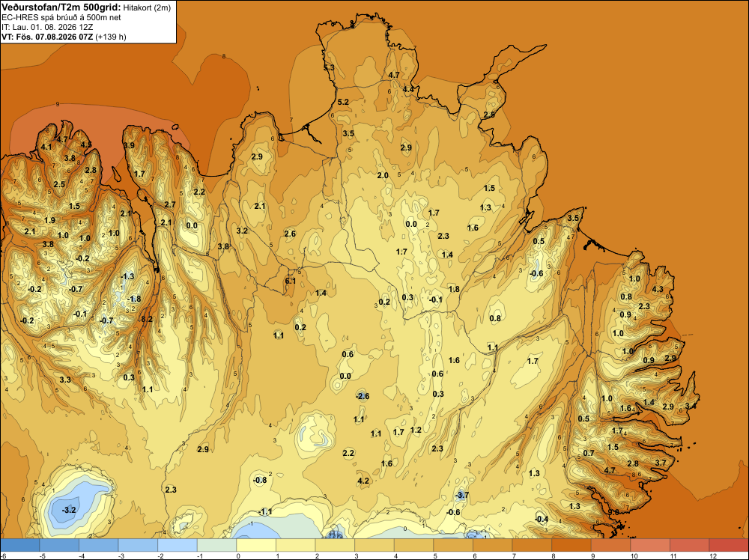The width and height of the screenshot is (749, 560).
Task: Click the 1.9 temperature value
Action: (x=49, y=220)
